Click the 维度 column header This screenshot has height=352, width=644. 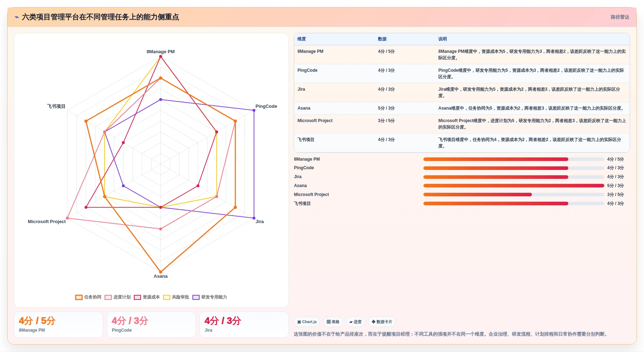(302, 39)
